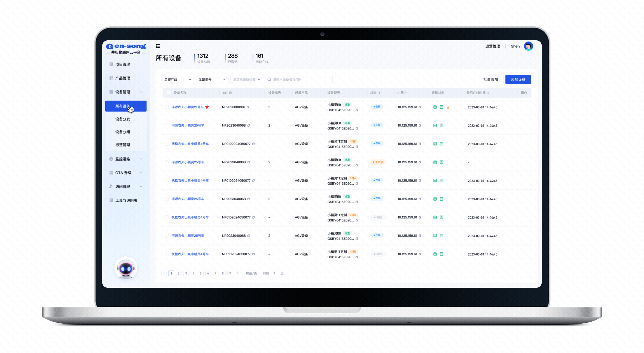Open the 全部型号 dropdown
This screenshot has height=353, width=644.
212,80
